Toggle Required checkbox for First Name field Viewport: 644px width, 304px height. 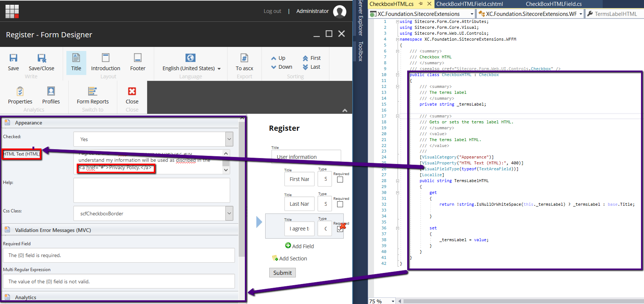pos(340,180)
